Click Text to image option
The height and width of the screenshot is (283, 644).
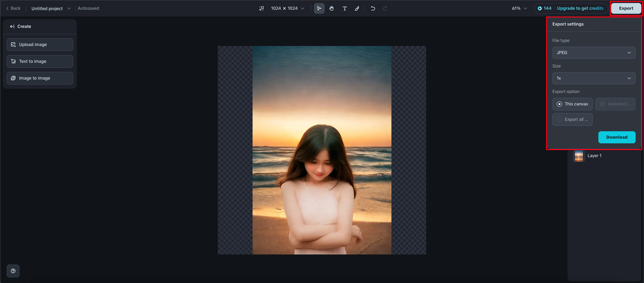click(x=40, y=61)
